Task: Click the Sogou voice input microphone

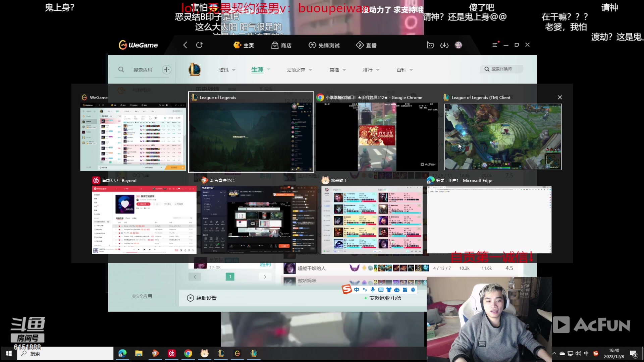Action: [373, 290]
